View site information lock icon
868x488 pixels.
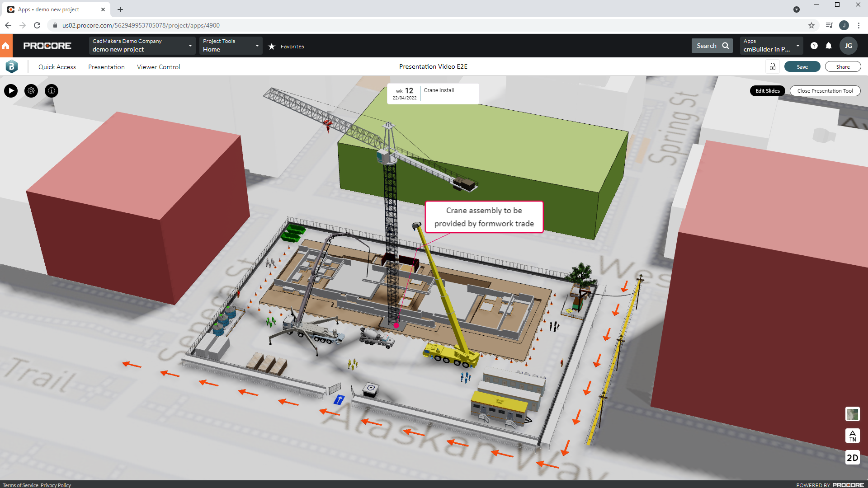click(55, 25)
